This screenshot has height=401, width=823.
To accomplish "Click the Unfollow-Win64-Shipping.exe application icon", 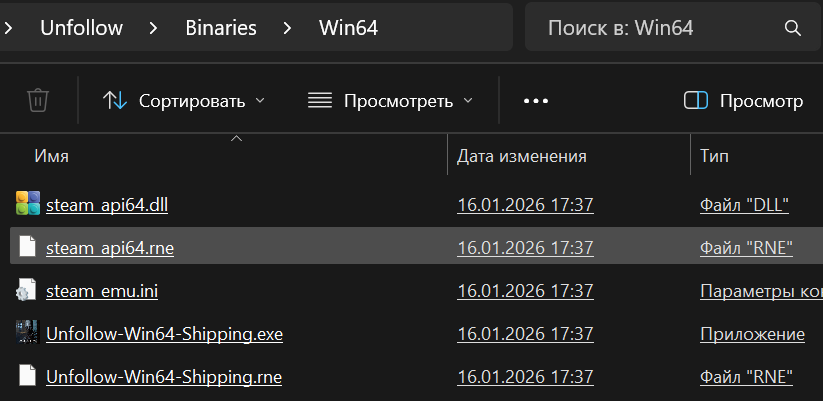I will (27, 334).
